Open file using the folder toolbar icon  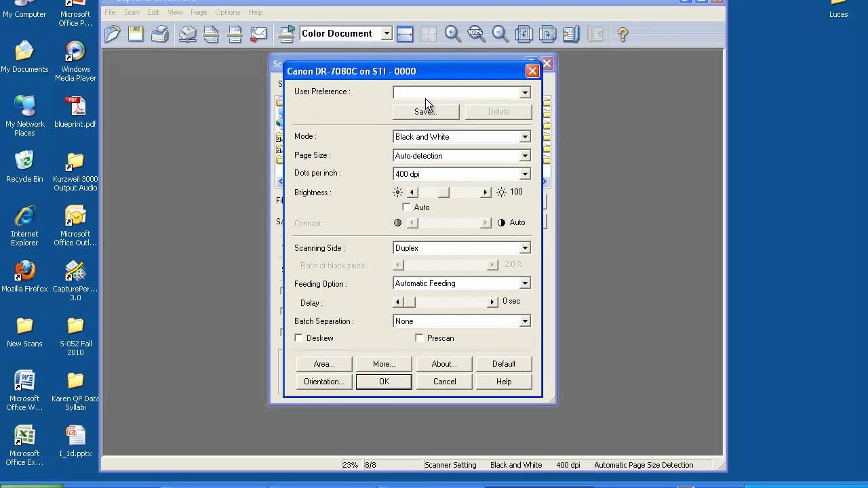113,34
